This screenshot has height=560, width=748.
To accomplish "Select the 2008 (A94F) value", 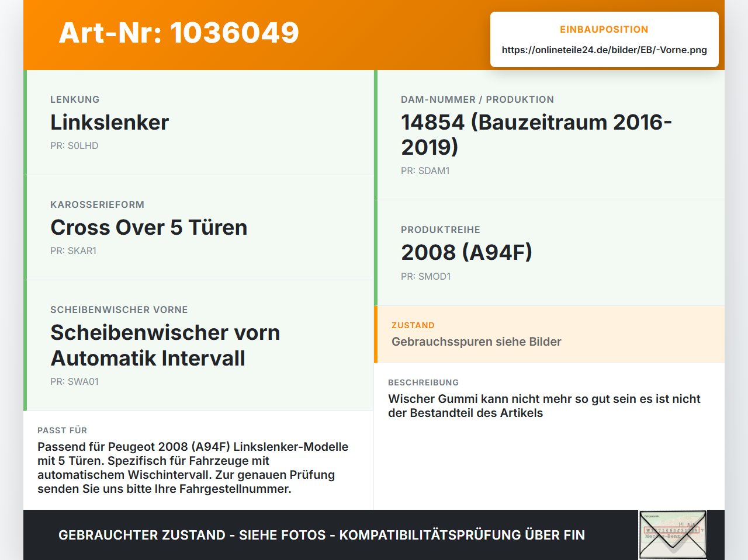I will tap(466, 252).
